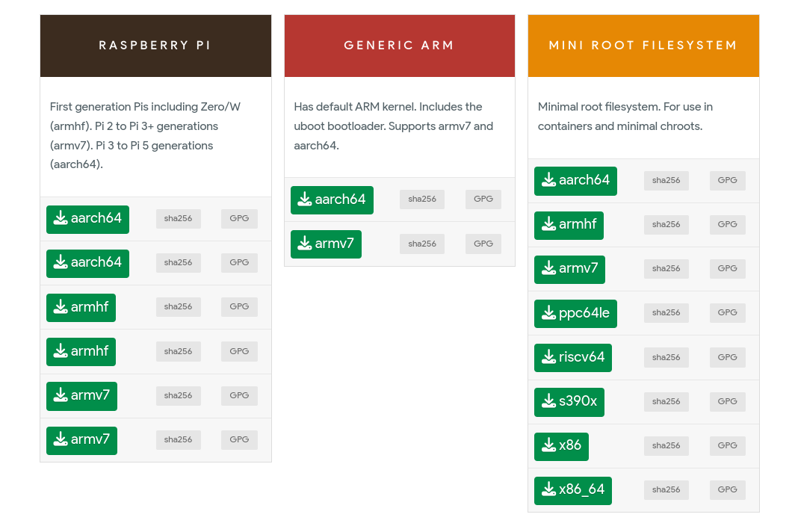Click the MINI ROOT FILESYSTEM heading
Screen dimensions: 798x532
(x=643, y=46)
